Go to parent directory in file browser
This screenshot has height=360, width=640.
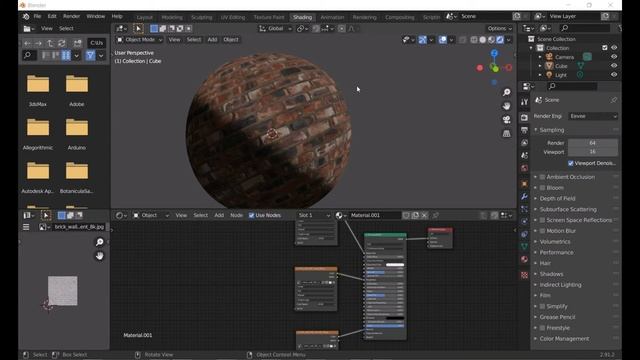pos(50,43)
